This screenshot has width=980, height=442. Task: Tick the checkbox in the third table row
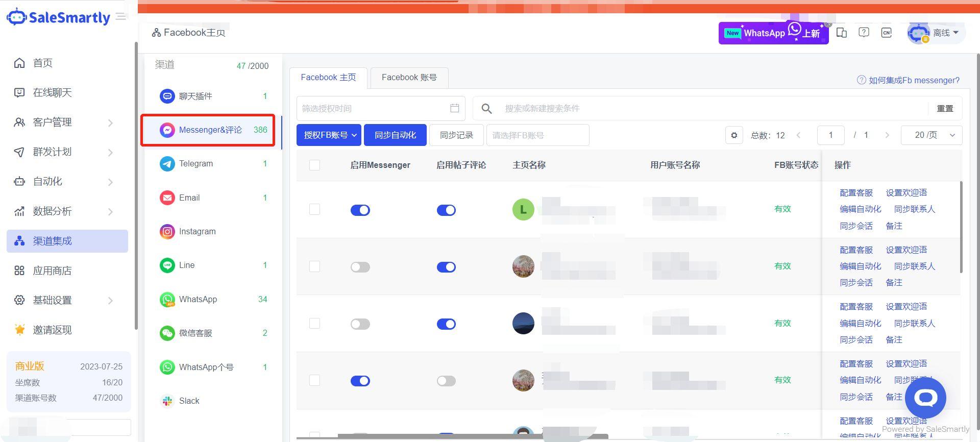[x=314, y=324]
